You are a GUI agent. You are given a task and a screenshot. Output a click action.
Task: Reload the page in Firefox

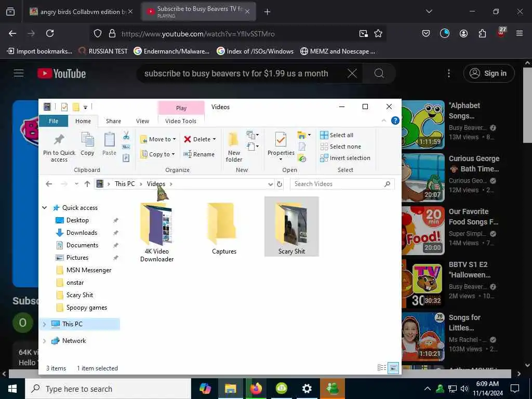(50, 33)
